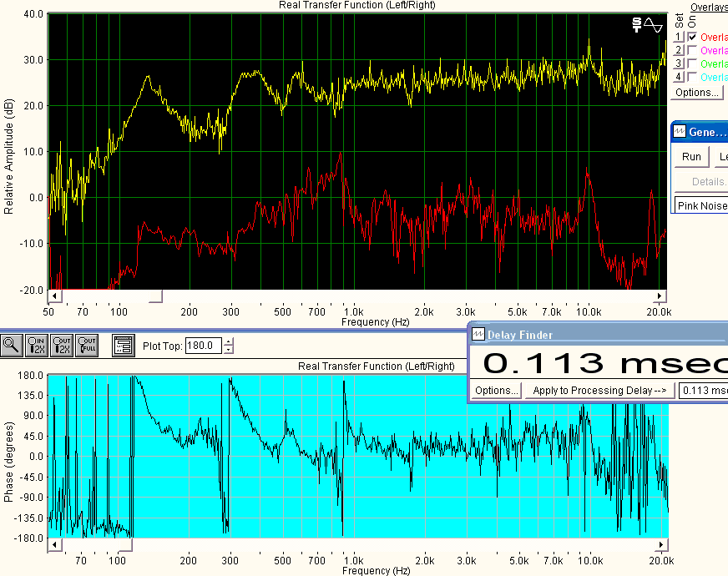Viewport: 728px width, 576px height.
Task: Click the cyan Overlay 4 label
Action: click(x=714, y=77)
